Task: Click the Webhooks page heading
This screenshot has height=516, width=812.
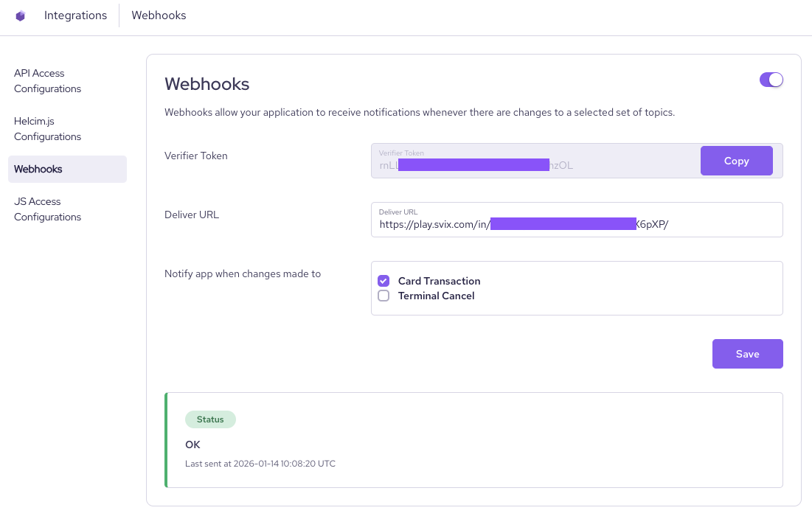Action: pos(207,84)
